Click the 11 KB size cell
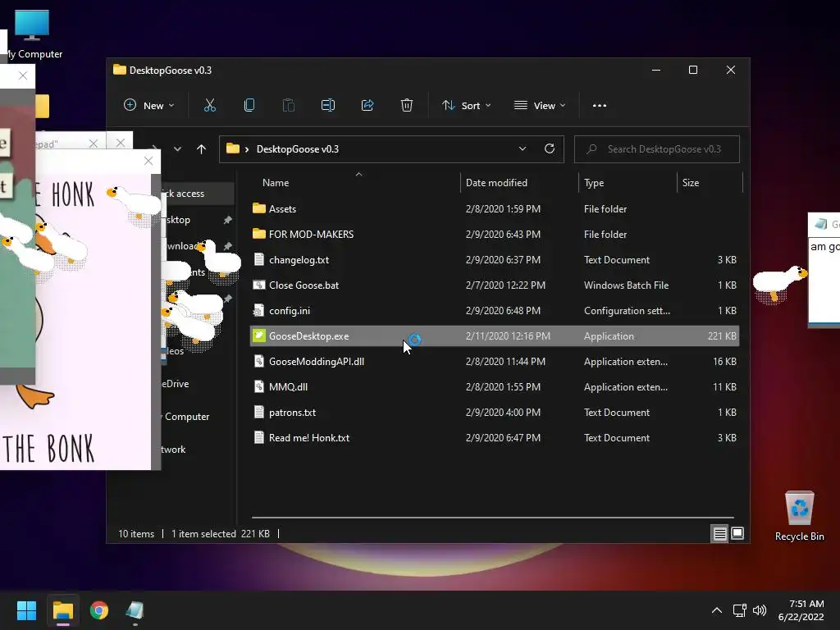This screenshot has width=840, height=630. click(x=724, y=387)
